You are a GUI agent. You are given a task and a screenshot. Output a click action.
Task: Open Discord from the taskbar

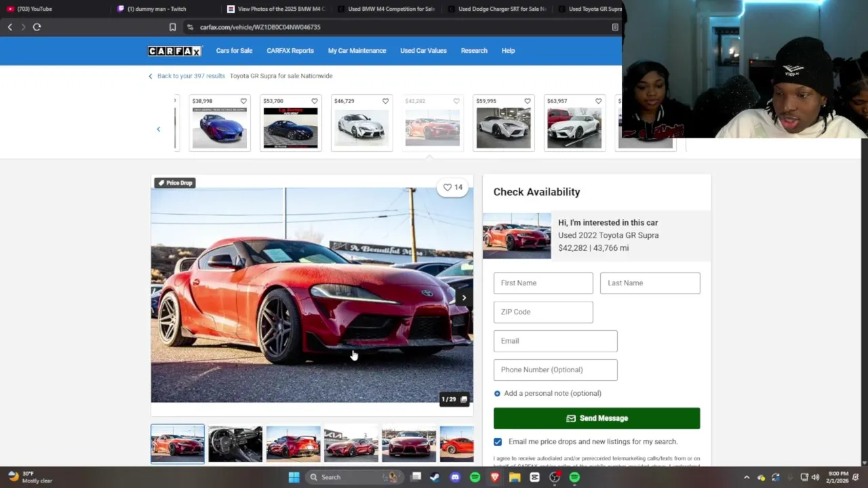[x=455, y=477]
